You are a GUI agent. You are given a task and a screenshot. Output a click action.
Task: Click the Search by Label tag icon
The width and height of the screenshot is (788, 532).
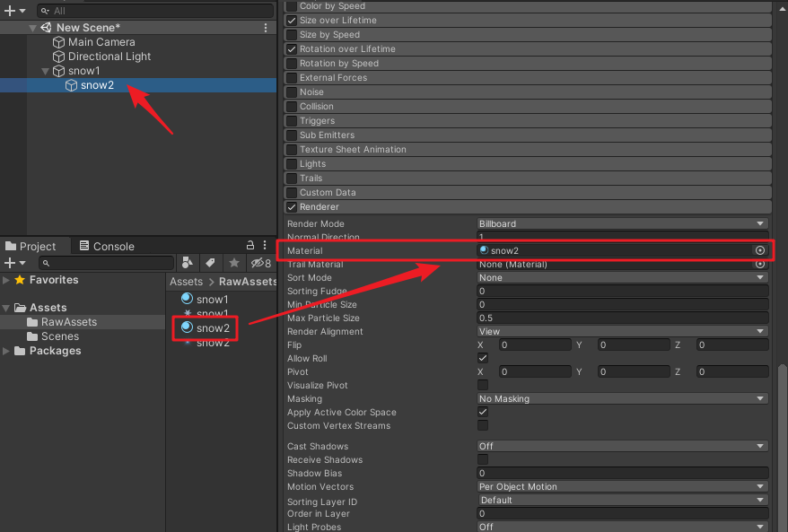point(210,263)
